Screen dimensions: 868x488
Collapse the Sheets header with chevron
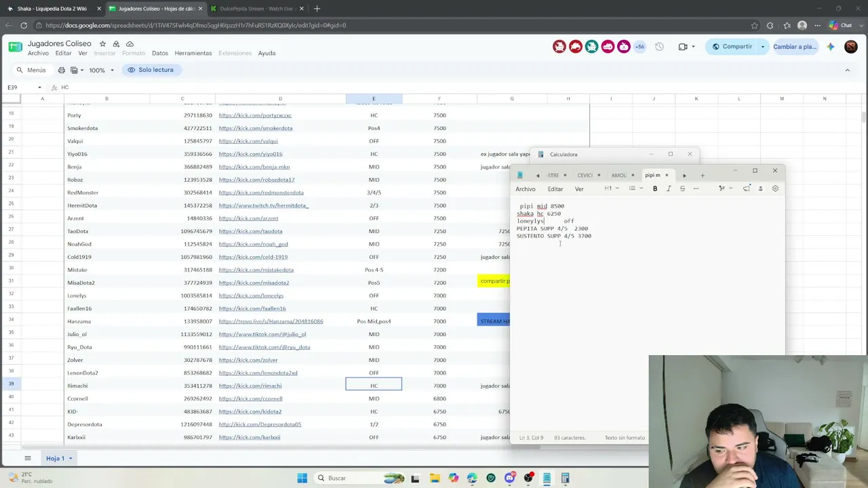point(847,70)
